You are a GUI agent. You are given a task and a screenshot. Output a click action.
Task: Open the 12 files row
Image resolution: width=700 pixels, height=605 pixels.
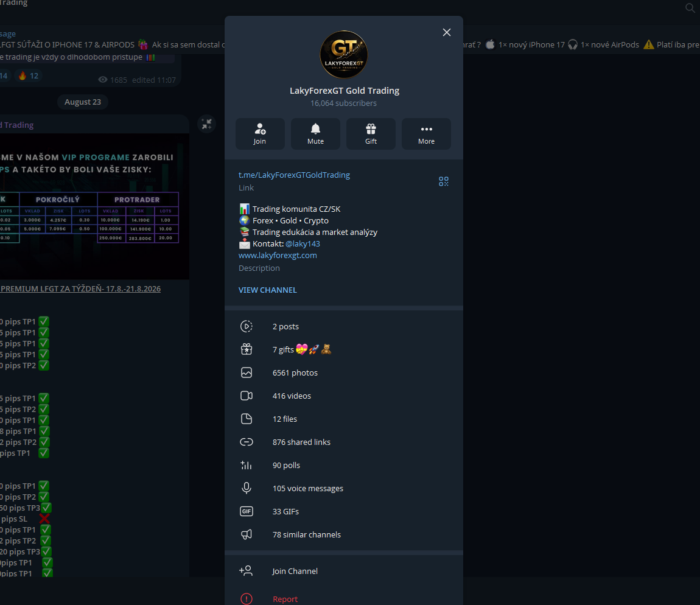pos(344,419)
